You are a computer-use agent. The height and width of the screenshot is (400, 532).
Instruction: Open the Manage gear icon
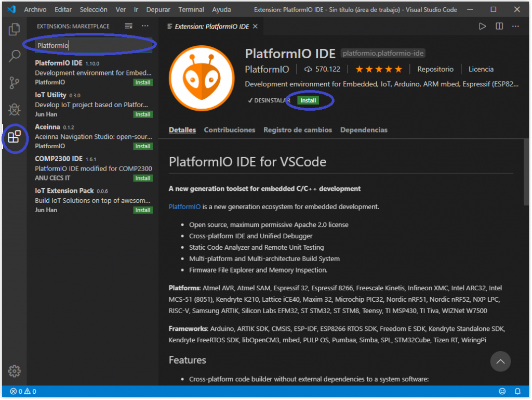coord(15,371)
